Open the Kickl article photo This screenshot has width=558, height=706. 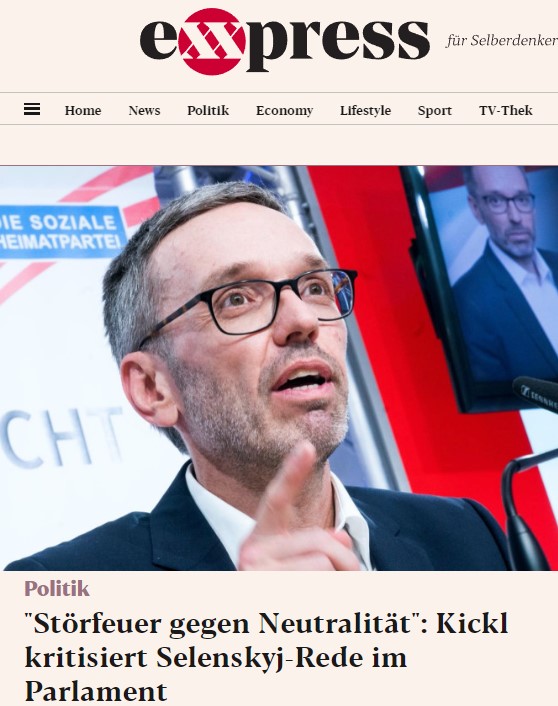279,368
